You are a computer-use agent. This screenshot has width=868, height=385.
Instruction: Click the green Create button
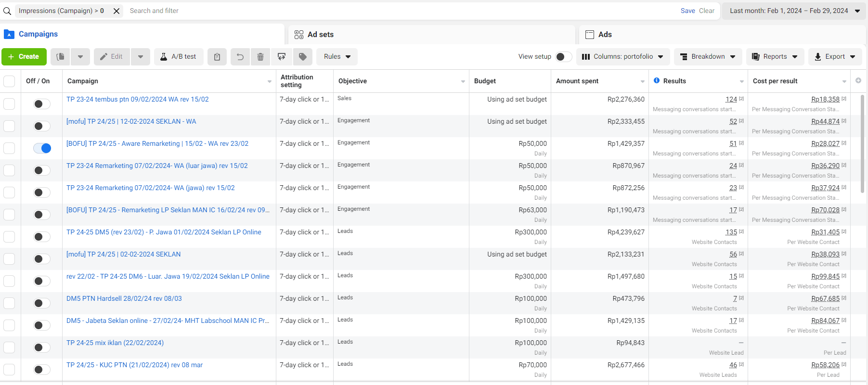click(24, 57)
